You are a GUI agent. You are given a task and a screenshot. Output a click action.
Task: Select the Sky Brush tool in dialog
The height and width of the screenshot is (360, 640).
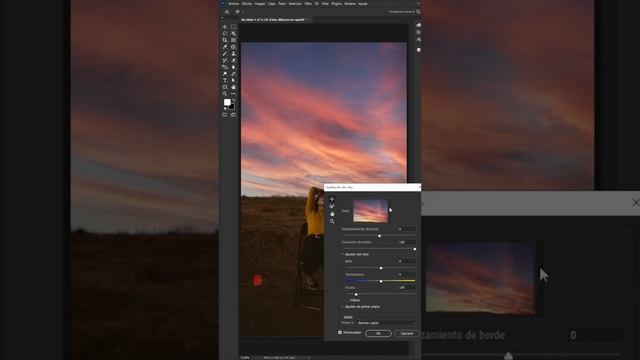(332, 207)
